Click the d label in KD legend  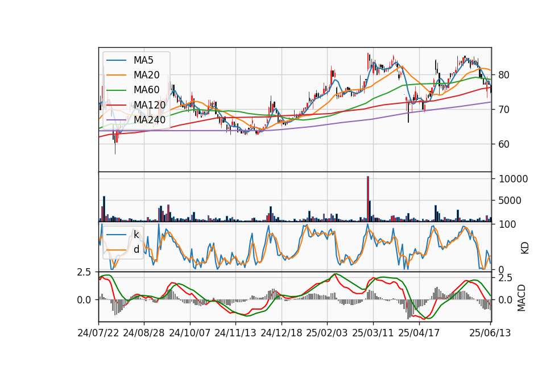pos(136,249)
